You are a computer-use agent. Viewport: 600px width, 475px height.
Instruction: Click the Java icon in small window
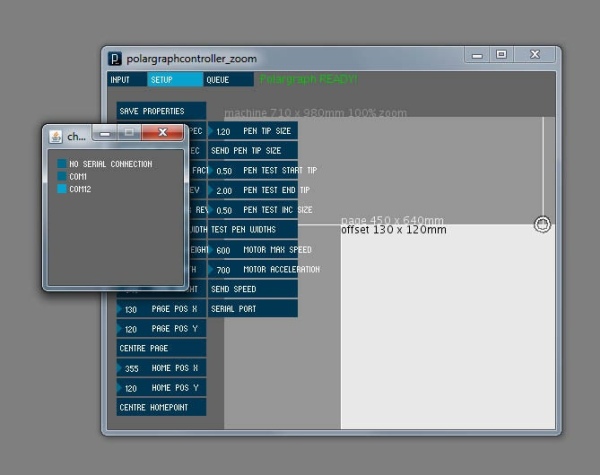pos(56,136)
